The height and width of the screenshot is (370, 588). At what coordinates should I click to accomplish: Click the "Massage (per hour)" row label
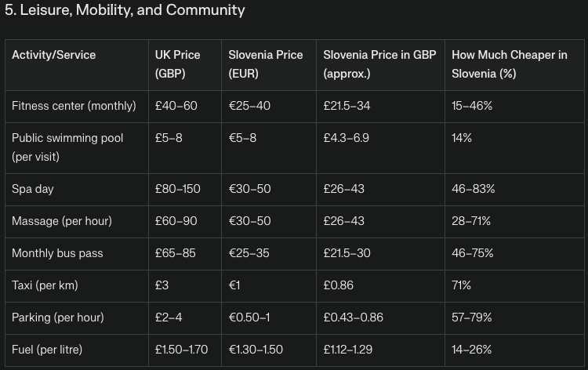pos(62,221)
